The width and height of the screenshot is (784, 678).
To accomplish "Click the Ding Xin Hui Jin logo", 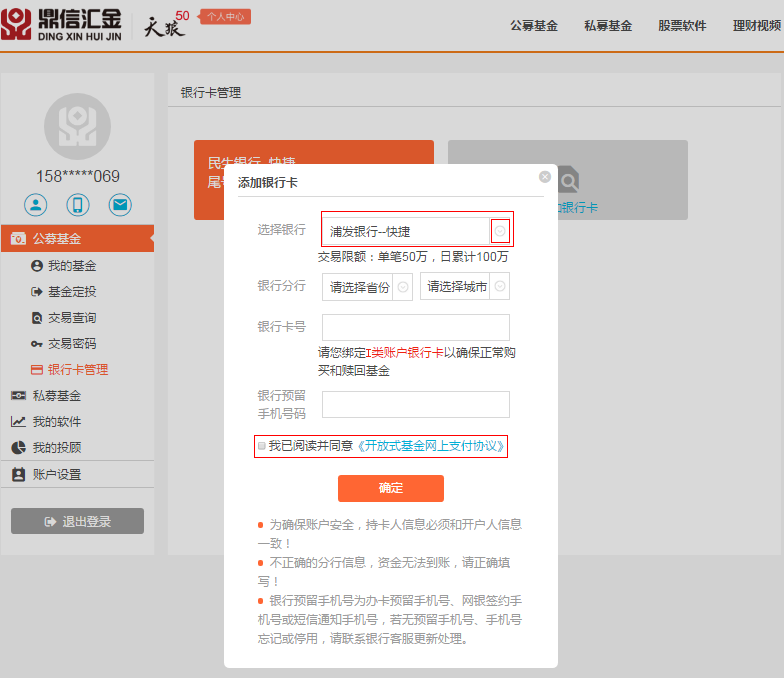I will 61,24.
